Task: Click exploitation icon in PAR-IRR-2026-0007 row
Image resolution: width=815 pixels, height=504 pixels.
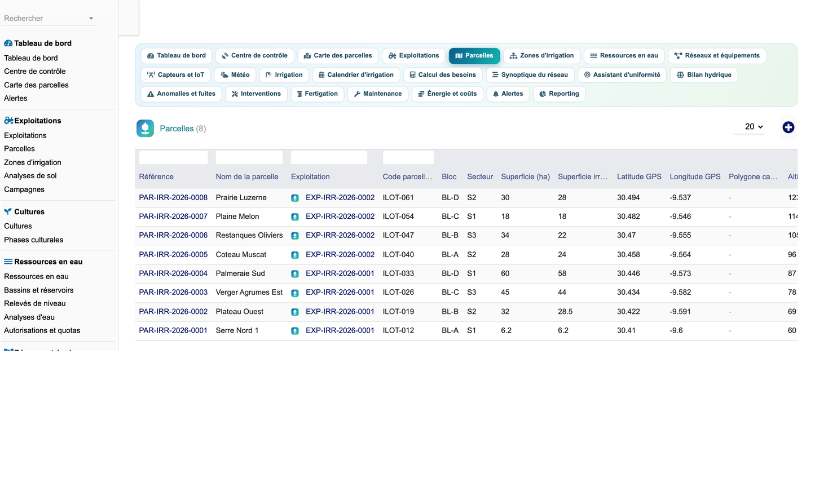Action: point(295,216)
